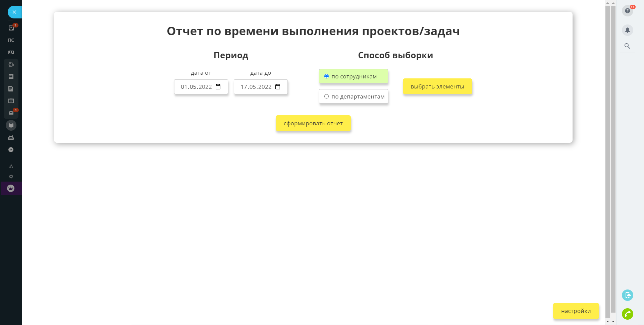
Task: Open the notifications bell icon
Action: (x=628, y=30)
